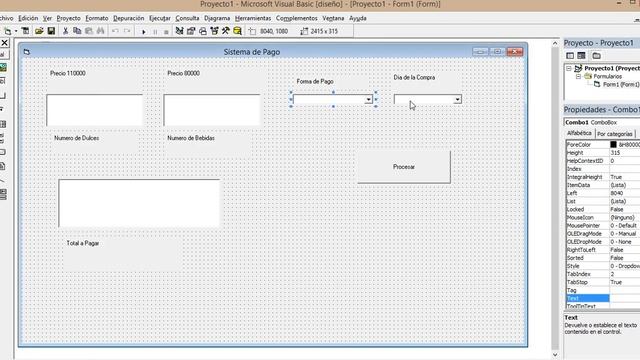Click the text box above Numero de Bebidas
The height and width of the screenshot is (360, 640).
tap(212, 110)
